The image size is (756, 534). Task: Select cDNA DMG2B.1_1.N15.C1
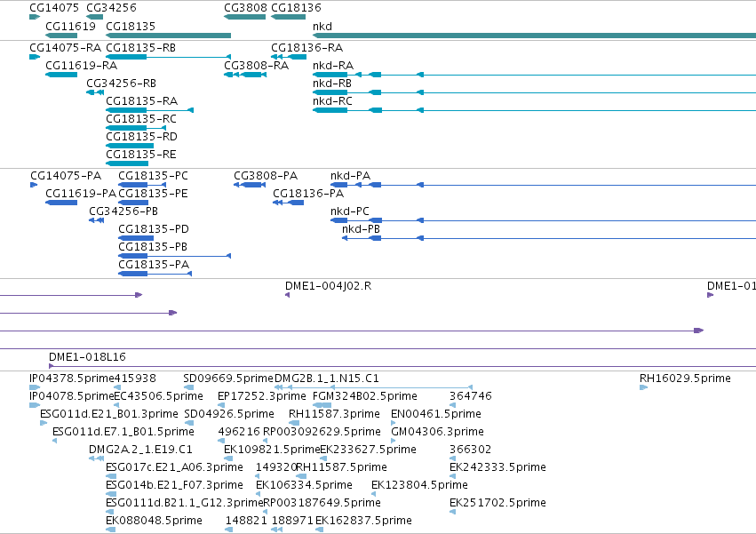374,387
